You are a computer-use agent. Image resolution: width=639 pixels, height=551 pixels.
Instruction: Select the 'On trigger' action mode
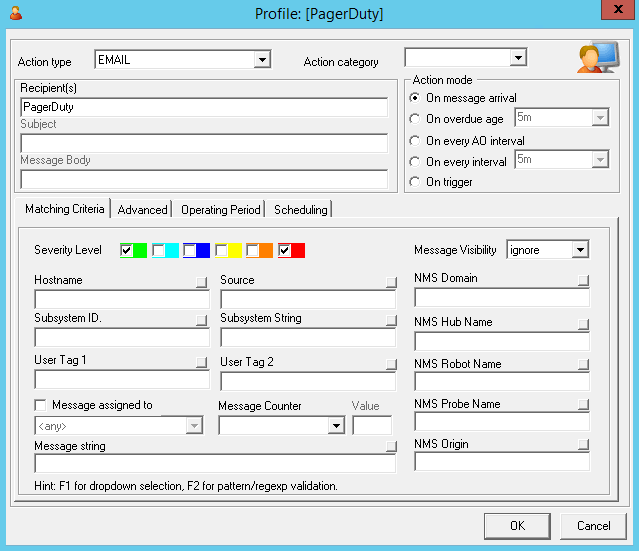(x=415, y=182)
